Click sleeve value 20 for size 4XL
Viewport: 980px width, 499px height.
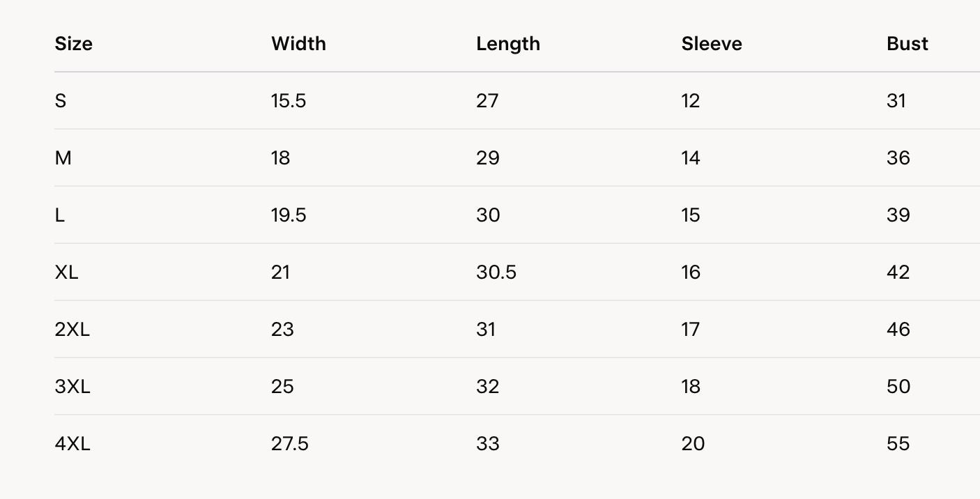[693, 444]
